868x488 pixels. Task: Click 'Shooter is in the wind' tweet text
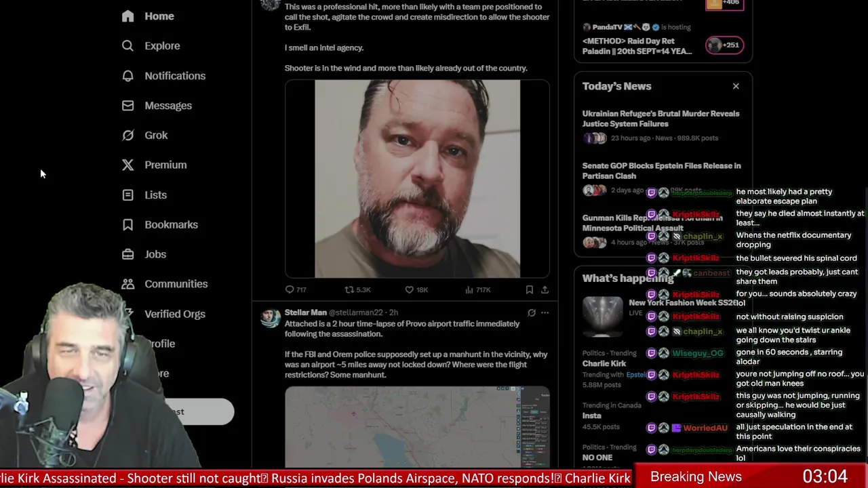pos(406,68)
